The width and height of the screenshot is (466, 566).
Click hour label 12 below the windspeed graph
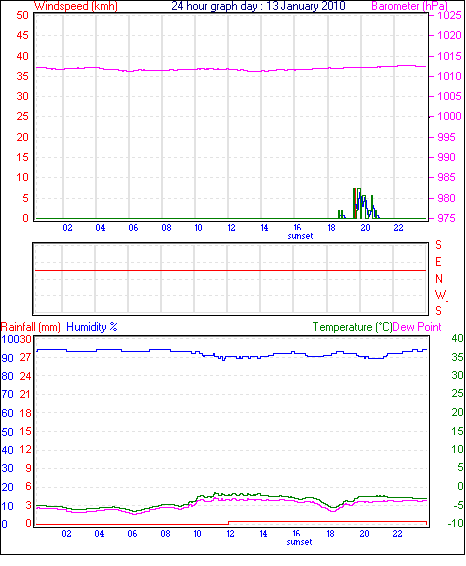tap(231, 228)
